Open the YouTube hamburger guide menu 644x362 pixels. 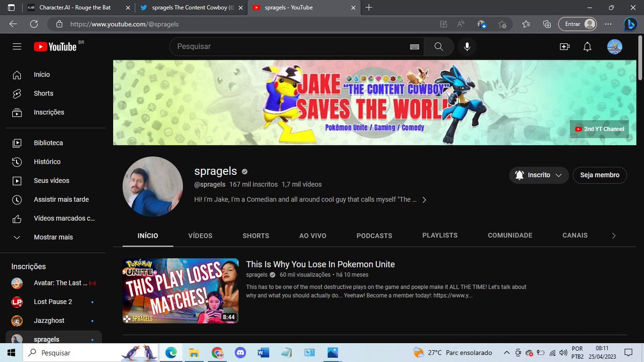(x=17, y=47)
